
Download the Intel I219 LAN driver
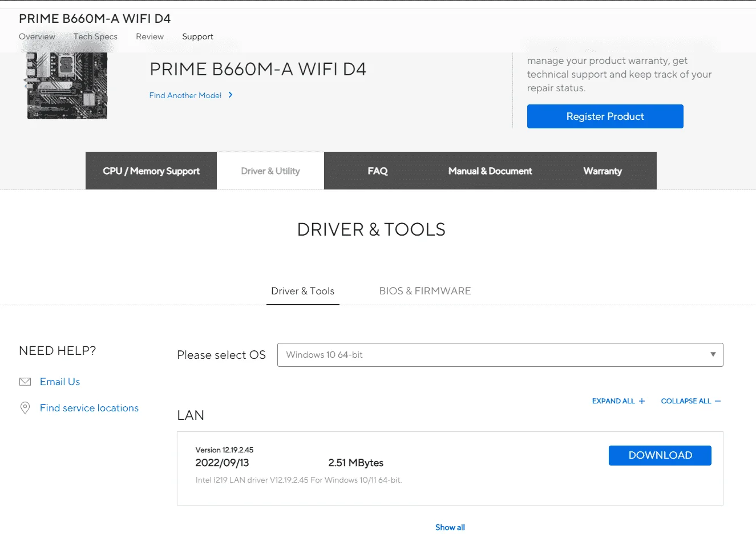click(x=660, y=455)
